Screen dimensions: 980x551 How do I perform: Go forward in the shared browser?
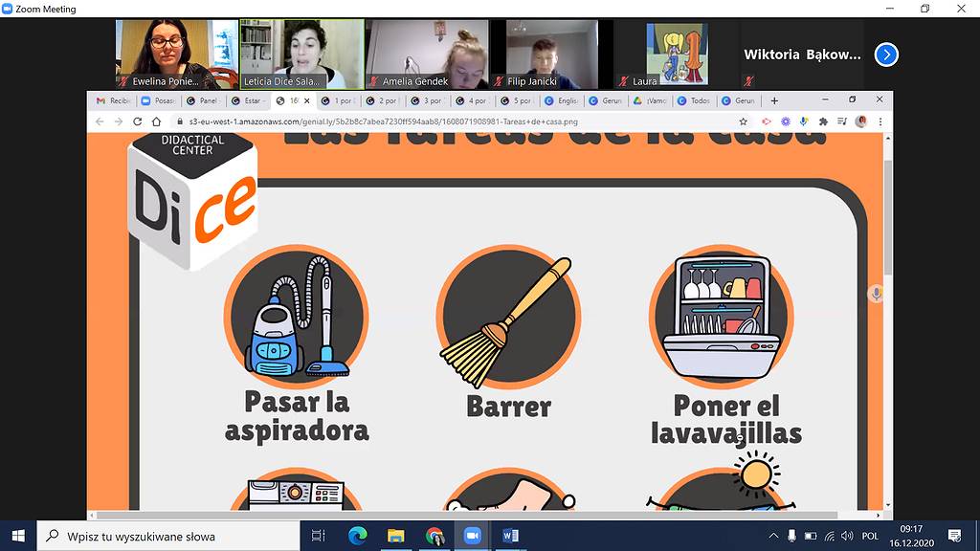(x=119, y=121)
